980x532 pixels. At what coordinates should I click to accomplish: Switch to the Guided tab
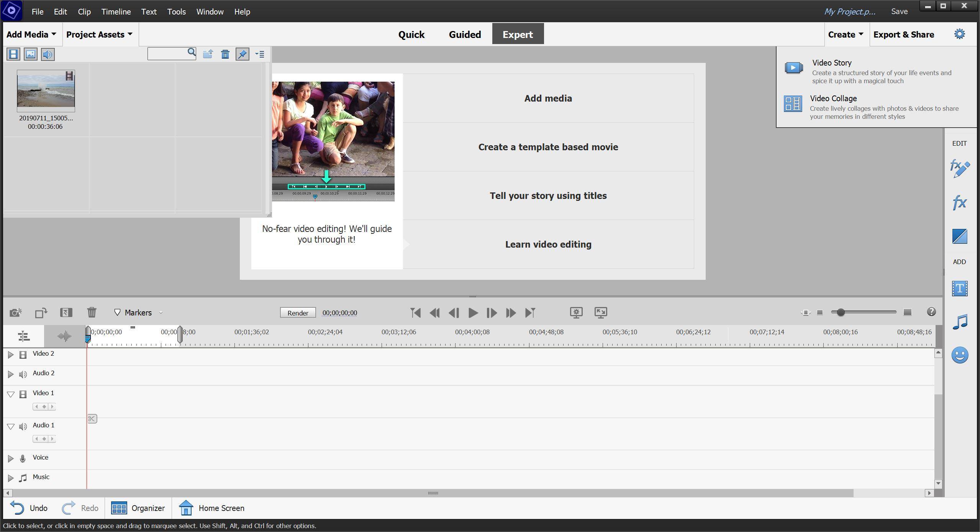click(x=464, y=34)
